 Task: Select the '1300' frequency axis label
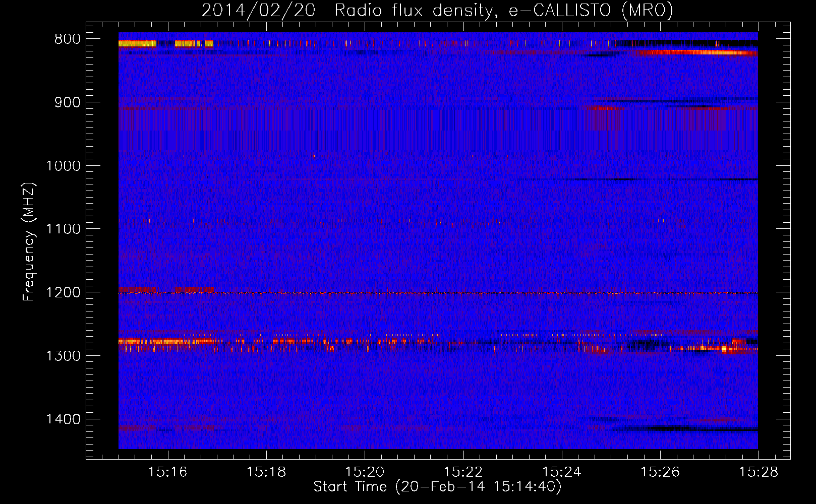tap(64, 356)
